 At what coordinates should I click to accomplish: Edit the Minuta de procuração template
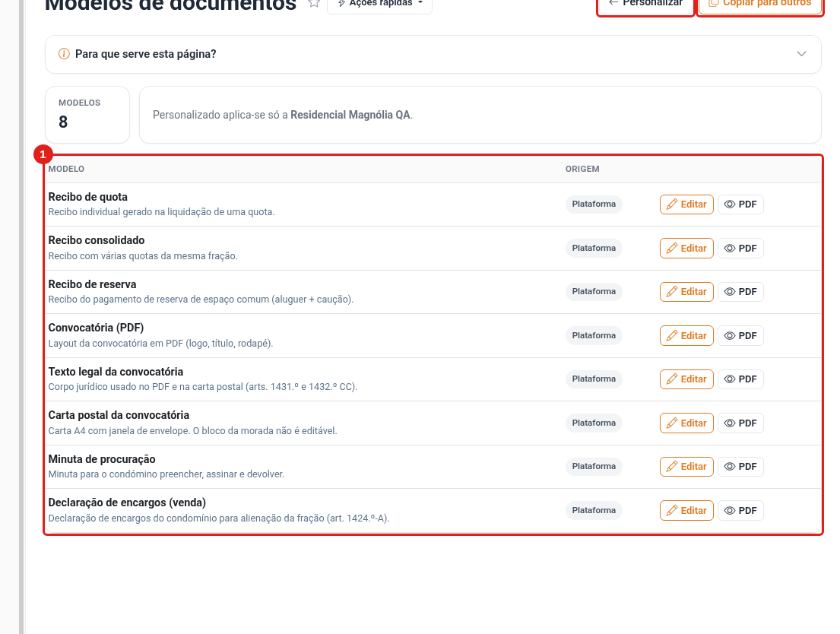click(686, 466)
